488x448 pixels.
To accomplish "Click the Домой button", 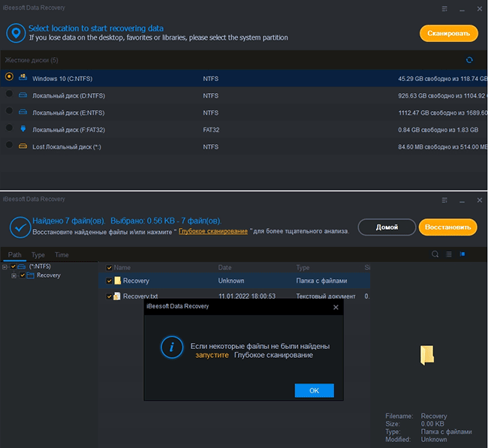I will [387, 227].
